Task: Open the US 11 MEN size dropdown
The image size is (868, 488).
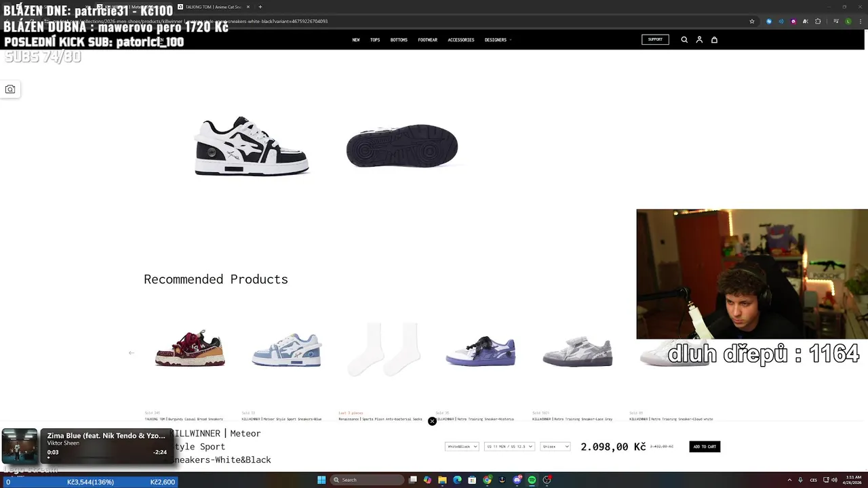Action: [509, 447]
